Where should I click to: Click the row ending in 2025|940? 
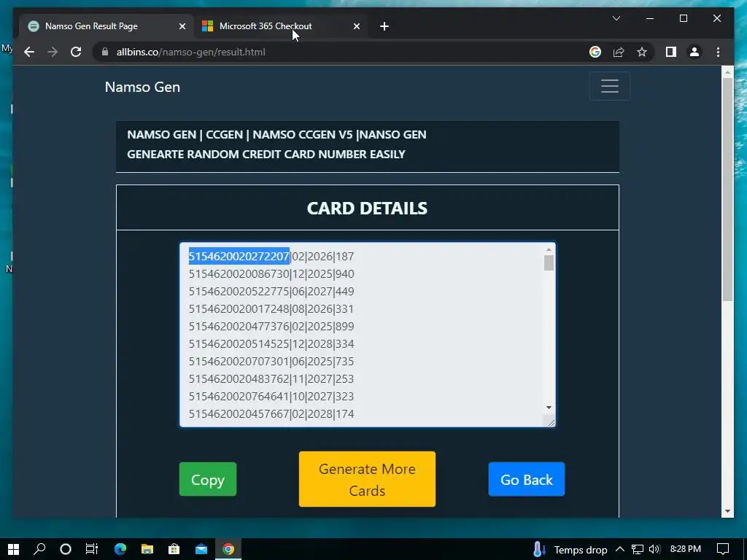pyautogui.click(x=271, y=274)
